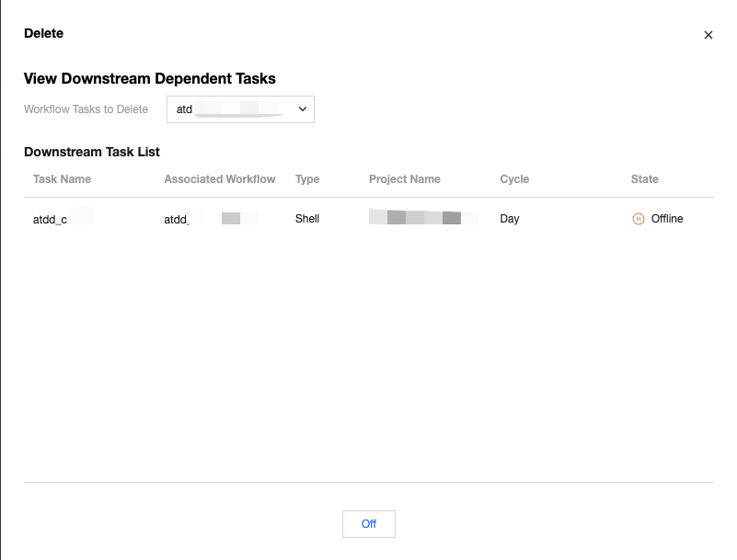
Task: Click the blurred project name cell
Action: click(x=423, y=219)
